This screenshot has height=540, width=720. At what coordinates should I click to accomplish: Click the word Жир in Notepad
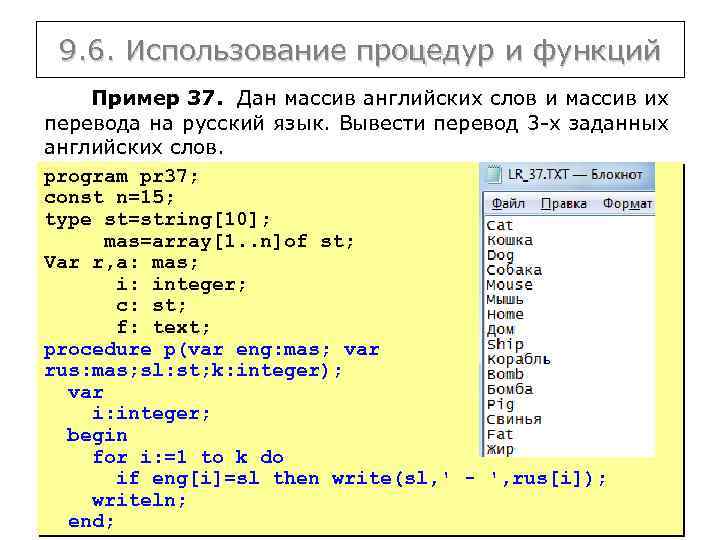pos(500,449)
